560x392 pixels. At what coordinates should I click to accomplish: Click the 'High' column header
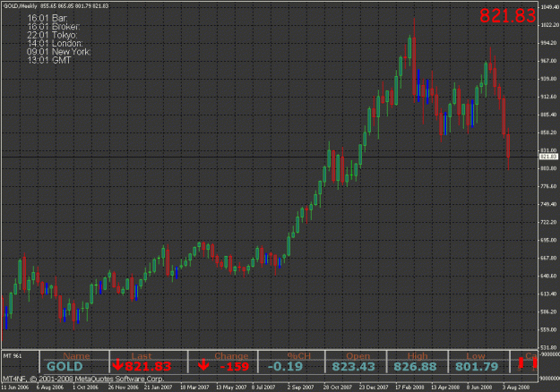coord(418,356)
